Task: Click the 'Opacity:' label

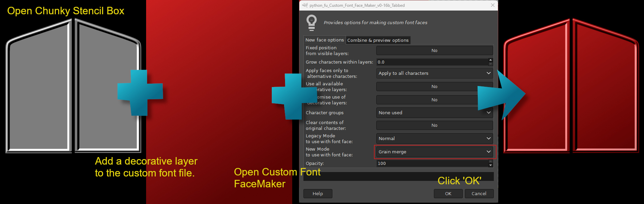Action: (x=315, y=164)
